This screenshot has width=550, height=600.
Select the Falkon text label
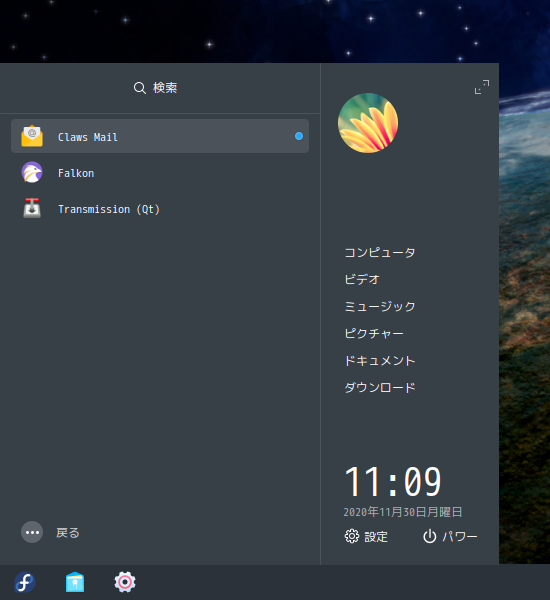pos(76,173)
